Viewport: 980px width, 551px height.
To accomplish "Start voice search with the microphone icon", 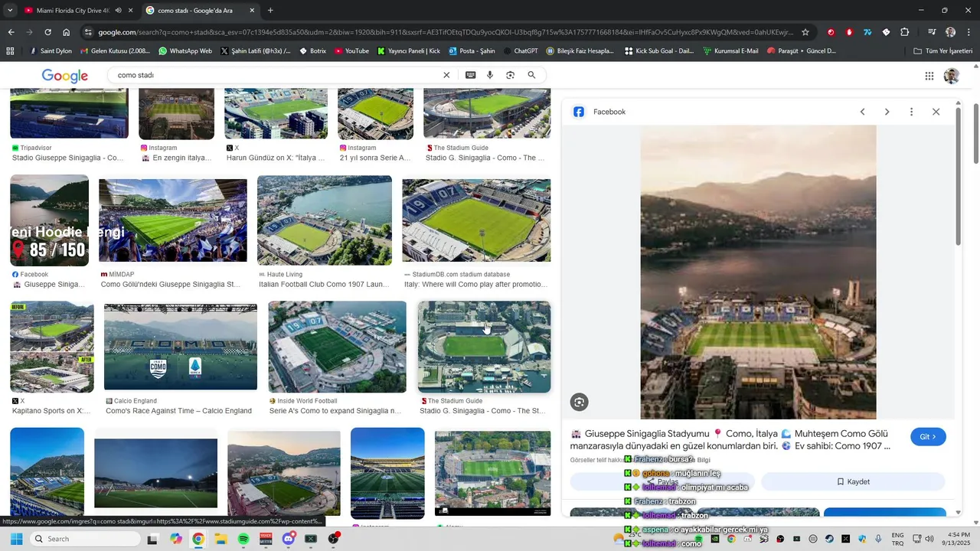I will click(490, 75).
